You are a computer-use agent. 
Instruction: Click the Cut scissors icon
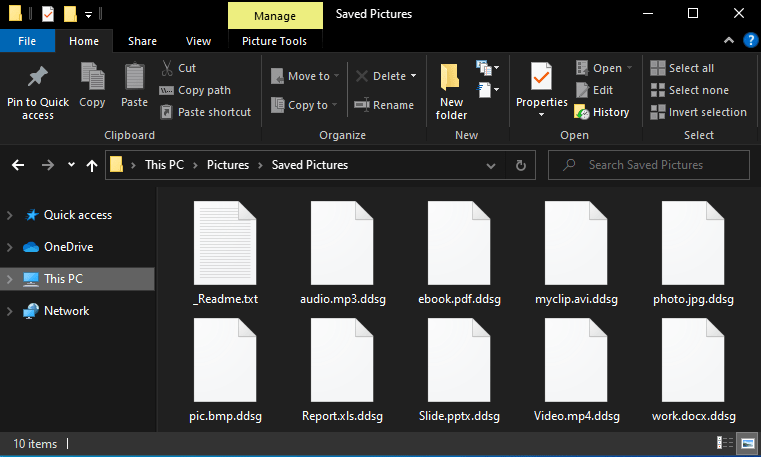tap(166, 68)
